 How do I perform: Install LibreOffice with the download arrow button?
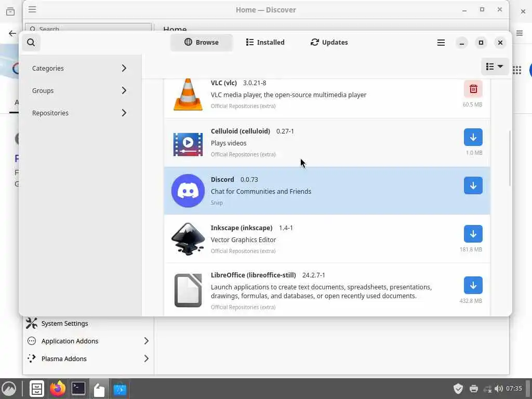point(473,285)
